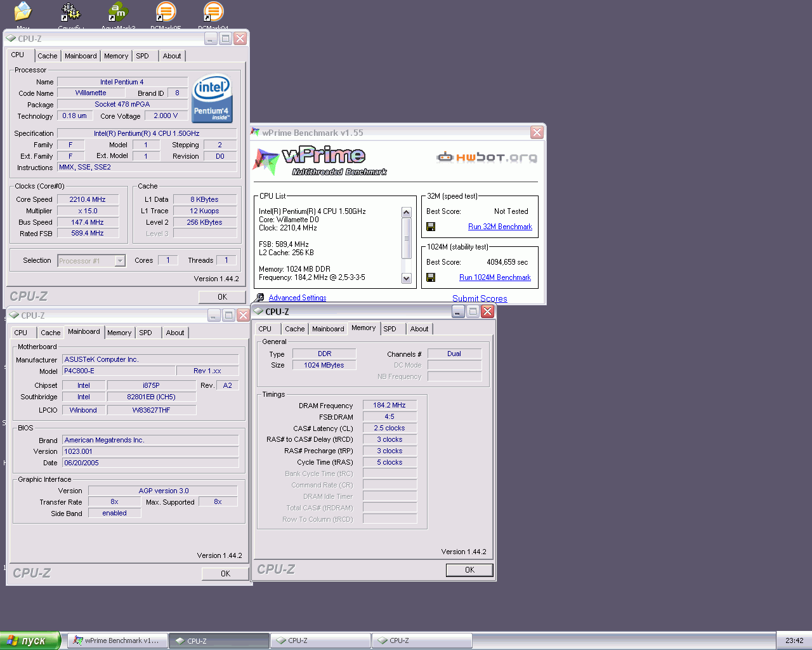The image size is (812, 650).
Task: Open the PCMark05 desktop shortcut
Action: click(166, 11)
